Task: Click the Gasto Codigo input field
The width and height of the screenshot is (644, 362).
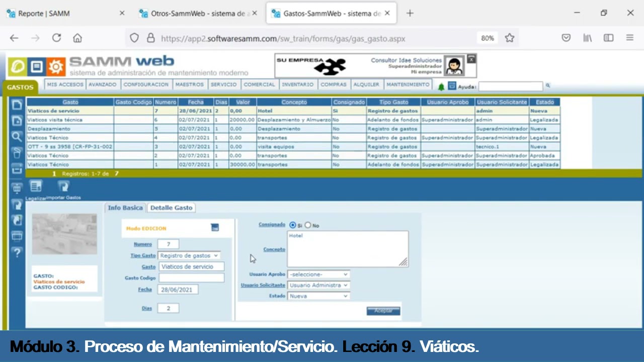Action: coord(192,278)
